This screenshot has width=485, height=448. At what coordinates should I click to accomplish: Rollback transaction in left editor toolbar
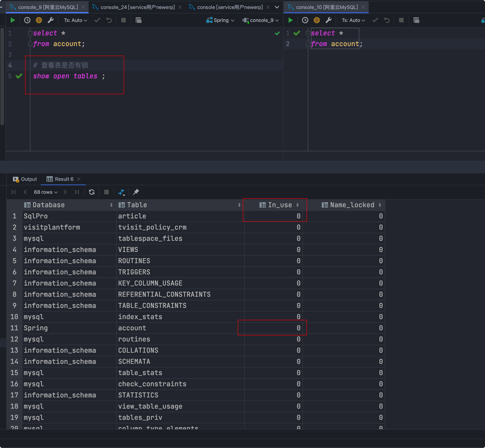pos(109,20)
